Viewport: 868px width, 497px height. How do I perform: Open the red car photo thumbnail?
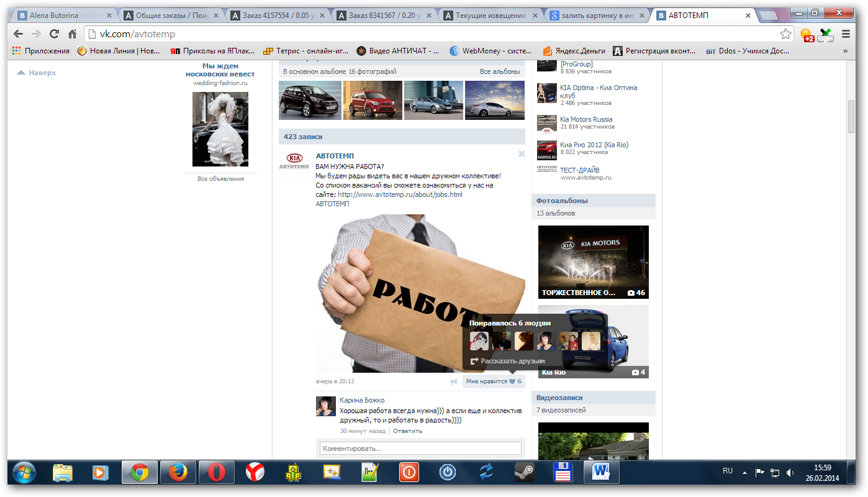pyautogui.click(x=371, y=100)
